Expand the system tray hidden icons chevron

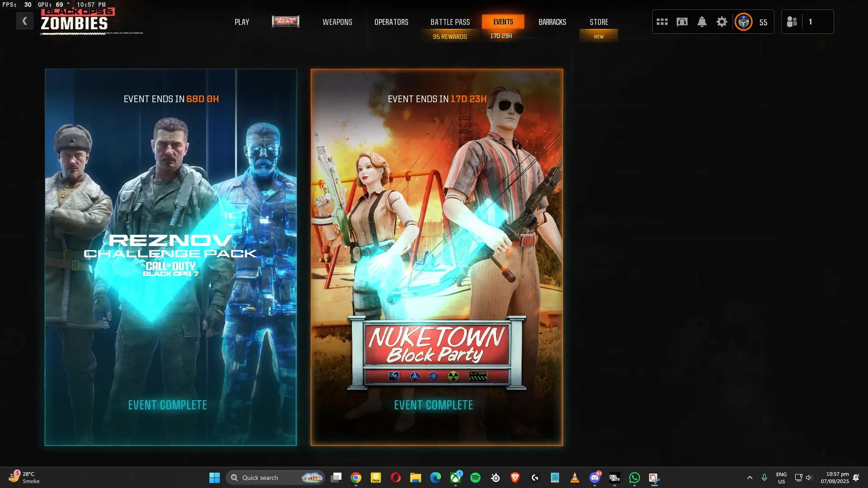click(x=749, y=478)
